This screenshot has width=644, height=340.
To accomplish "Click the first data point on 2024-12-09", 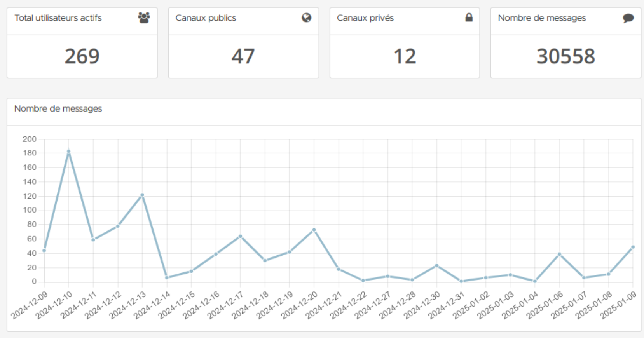I will (x=44, y=251).
